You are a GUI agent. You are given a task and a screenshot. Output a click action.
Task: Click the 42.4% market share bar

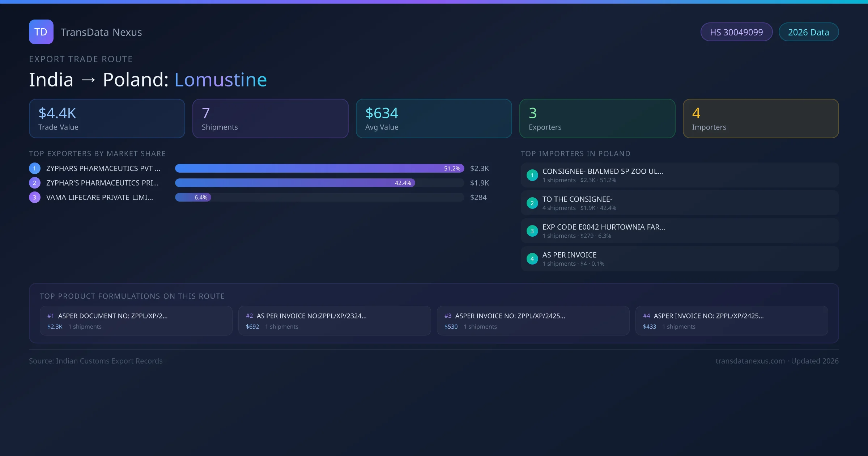pos(295,183)
